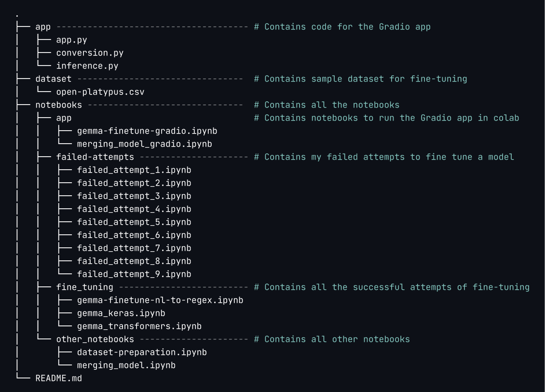Click the dataset folder name
The image size is (545, 392).
(53, 79)
